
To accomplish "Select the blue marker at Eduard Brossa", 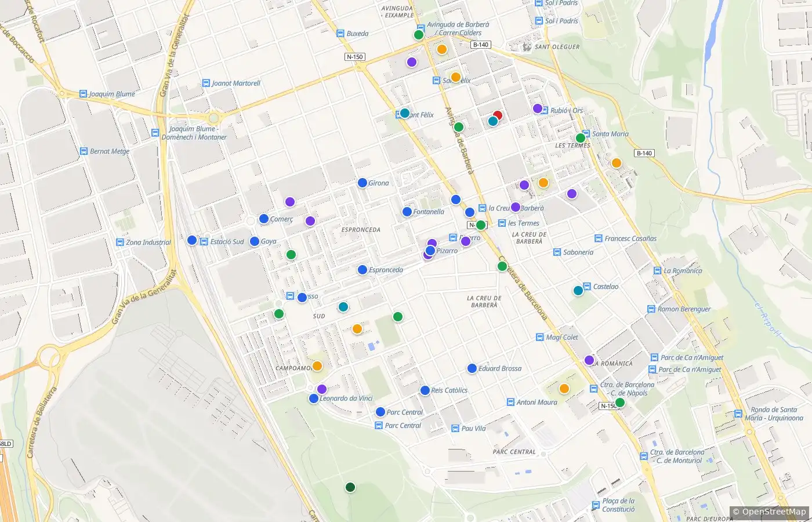I will coord(472,368).
